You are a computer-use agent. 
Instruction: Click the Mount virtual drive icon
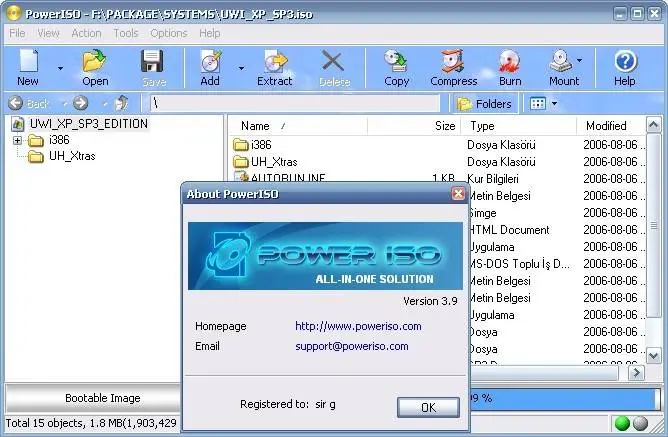pyautogui.click(x=561, y=61)
